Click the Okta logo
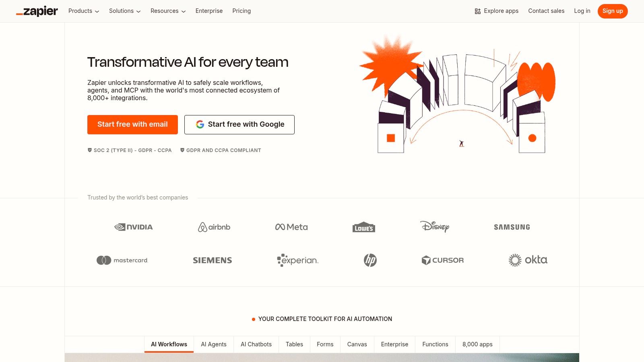 tap(528, 260)
